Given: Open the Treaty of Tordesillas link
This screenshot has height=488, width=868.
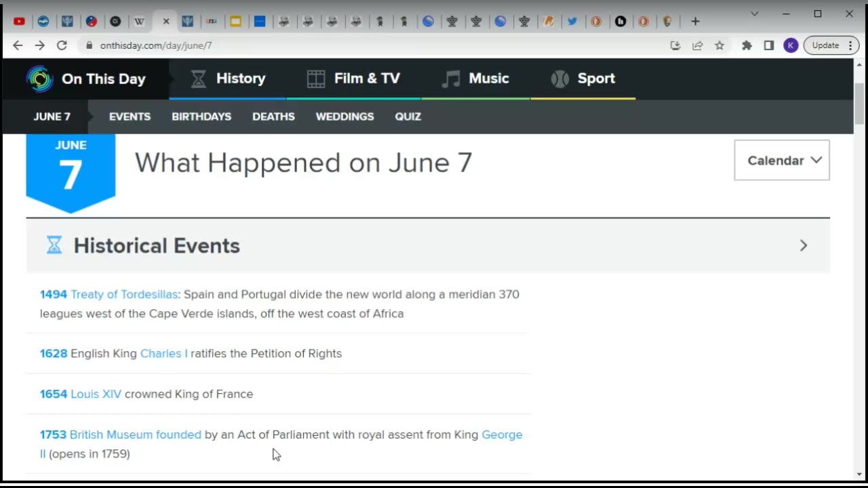Looking at the screenshot, I should tap(124, 294).
